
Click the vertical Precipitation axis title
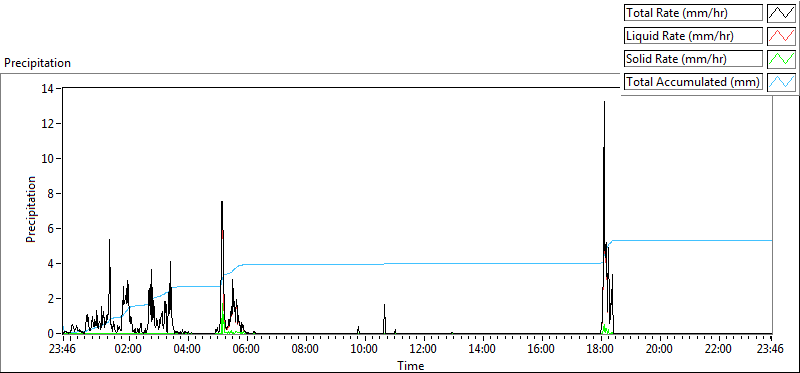click(x=31, y=209)
